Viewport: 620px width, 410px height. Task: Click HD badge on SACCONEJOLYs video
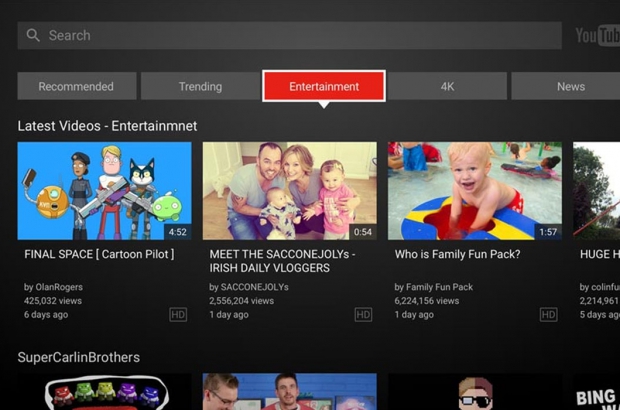363,314
